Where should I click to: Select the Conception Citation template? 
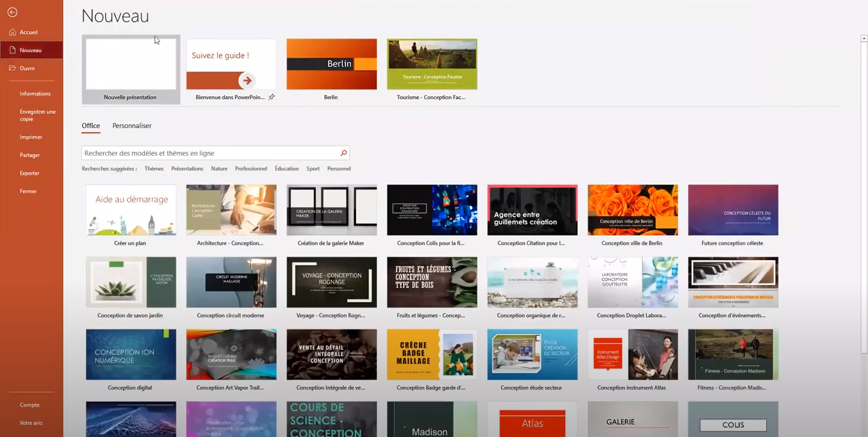click(532, 215)
